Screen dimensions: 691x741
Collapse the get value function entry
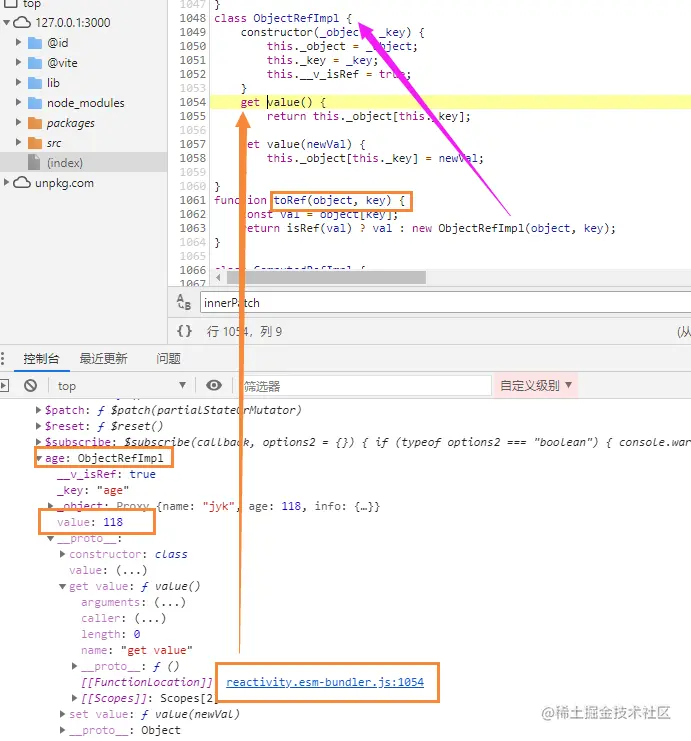62,586
